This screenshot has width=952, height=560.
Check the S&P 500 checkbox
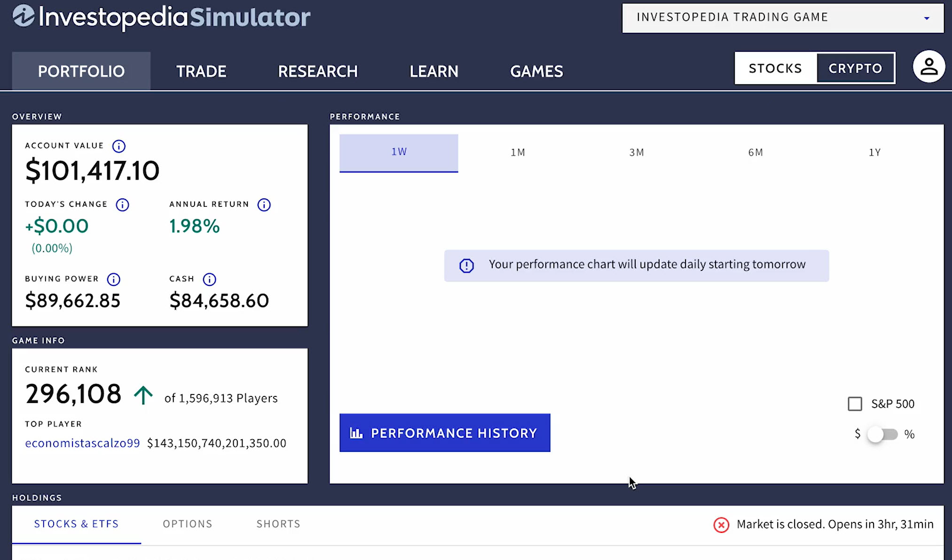click(855, 404)
